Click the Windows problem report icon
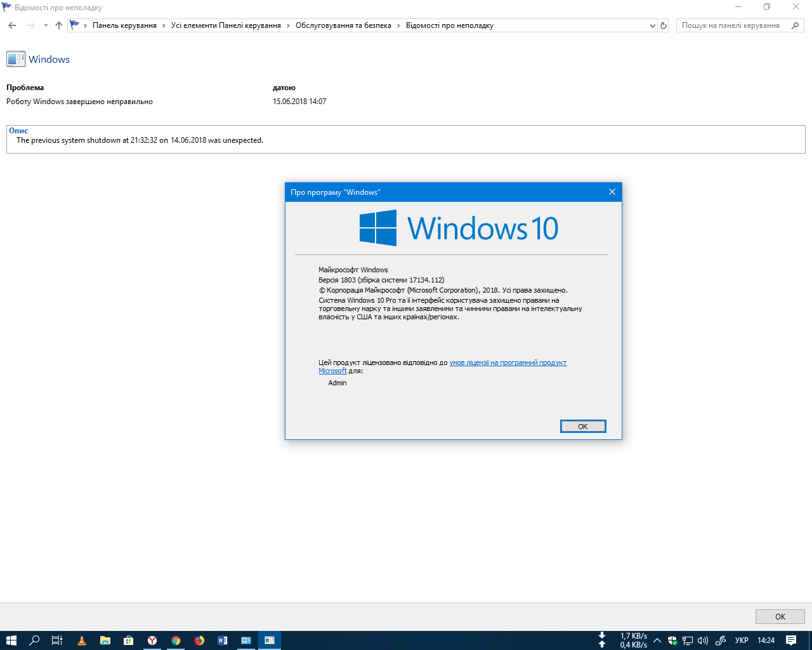This screenshot has width=812, height=650. tap(16, 59)
